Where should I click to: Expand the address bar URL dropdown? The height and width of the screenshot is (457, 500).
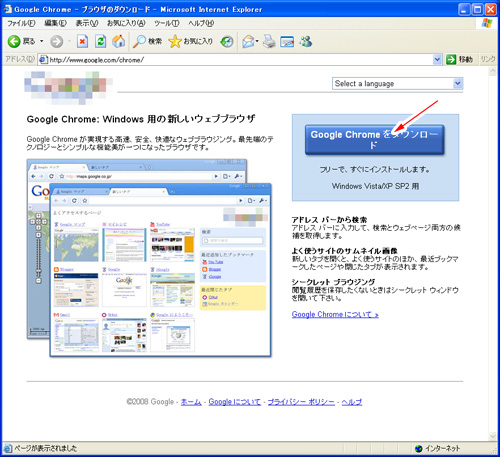pos(437,60)
